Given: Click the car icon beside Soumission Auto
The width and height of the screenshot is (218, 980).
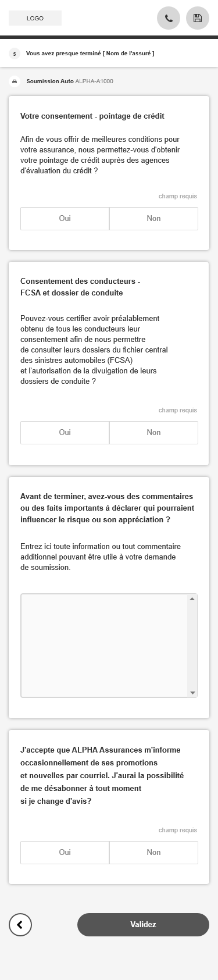Looking at the screenshot, I should pos(15,81).
